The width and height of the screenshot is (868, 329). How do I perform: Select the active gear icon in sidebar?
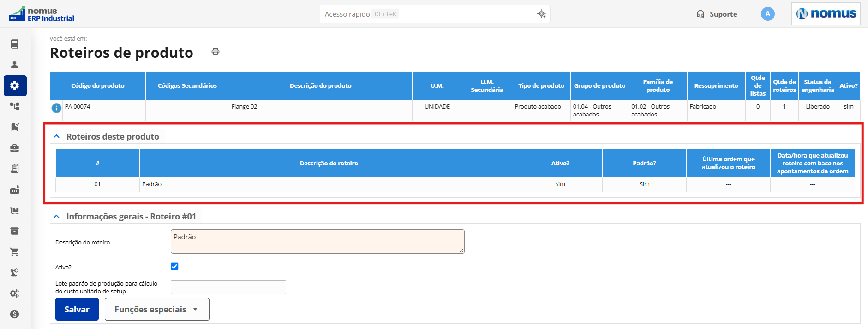click(15, 85)
